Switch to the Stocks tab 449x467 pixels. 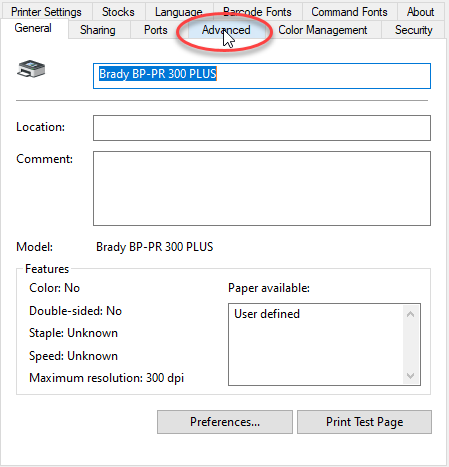click(x=118, y=12)
